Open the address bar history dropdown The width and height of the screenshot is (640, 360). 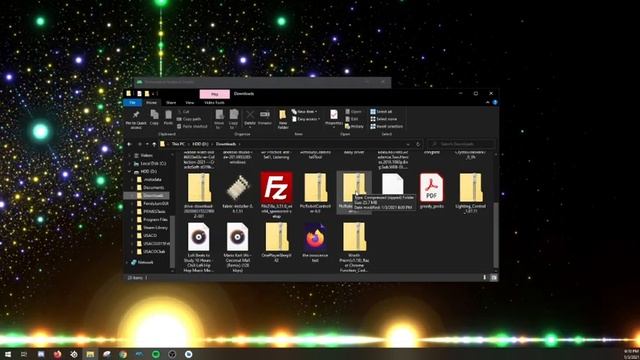(x=408, y=144)
